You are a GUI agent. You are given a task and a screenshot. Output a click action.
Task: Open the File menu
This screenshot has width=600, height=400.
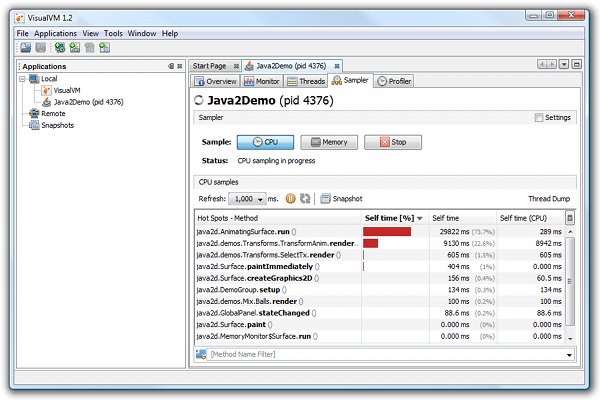coord(23,34)
